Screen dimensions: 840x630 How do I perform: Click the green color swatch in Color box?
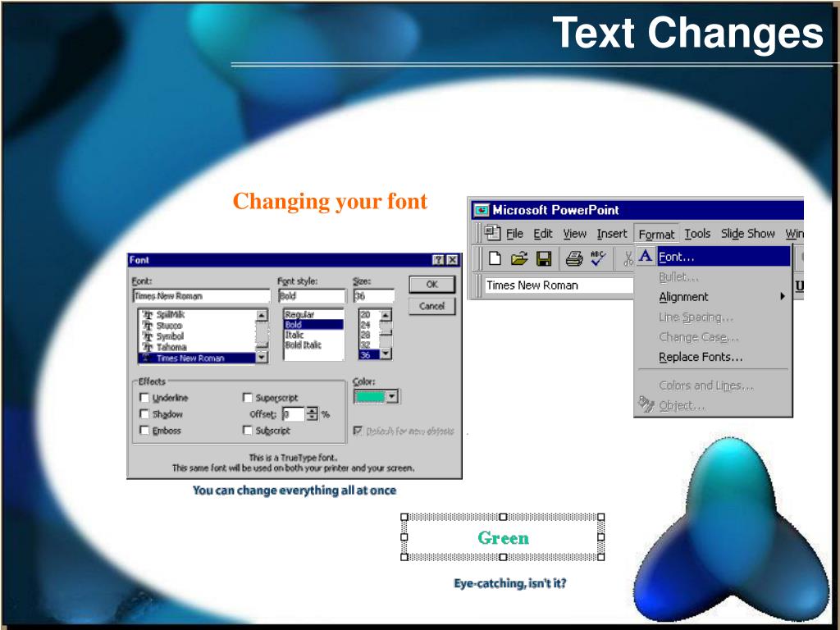[x=370, y=396]
